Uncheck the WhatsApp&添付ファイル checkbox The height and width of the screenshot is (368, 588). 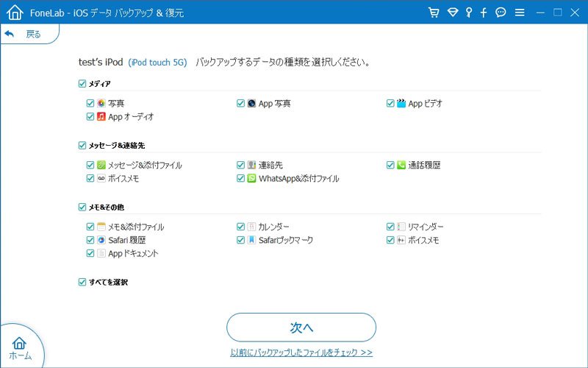[241, 178]
